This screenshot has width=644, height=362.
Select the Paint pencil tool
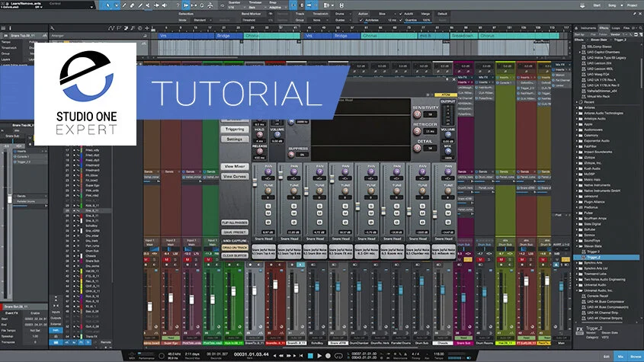140,5
